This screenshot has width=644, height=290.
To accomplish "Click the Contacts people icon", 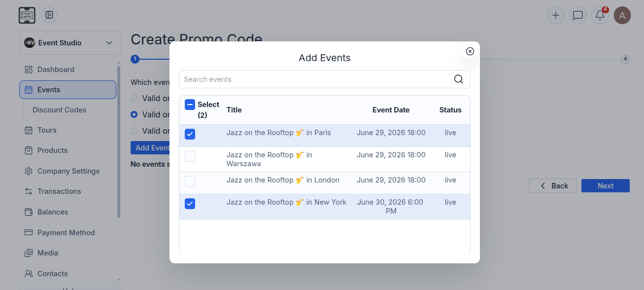I will coord(29,274).
